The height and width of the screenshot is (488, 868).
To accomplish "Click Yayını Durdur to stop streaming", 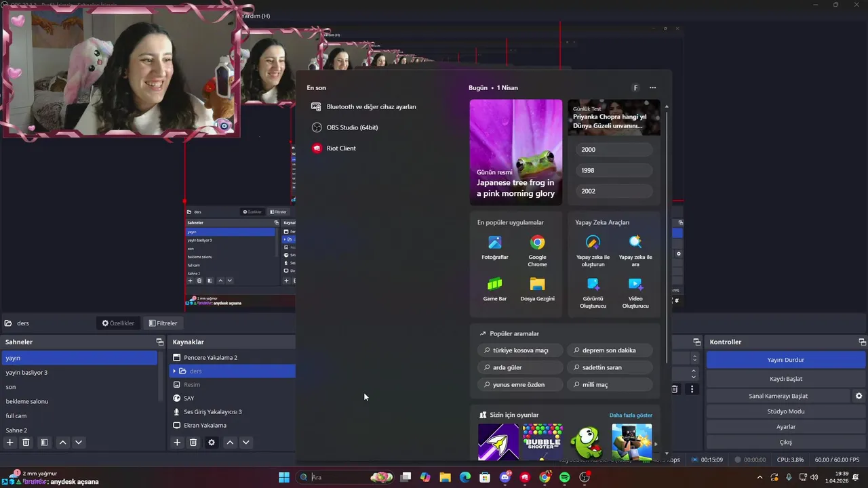I will [786, 360].
